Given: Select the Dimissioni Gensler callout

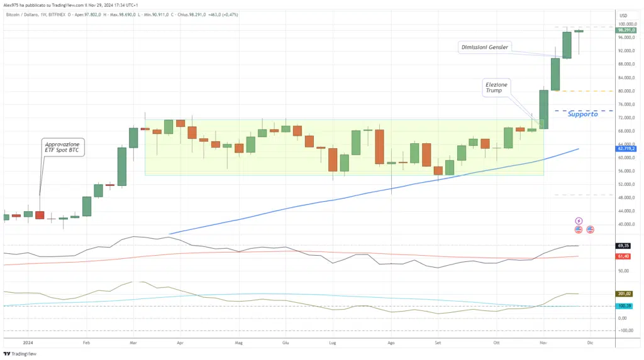Looking at the screenshot, I should 484,46.
